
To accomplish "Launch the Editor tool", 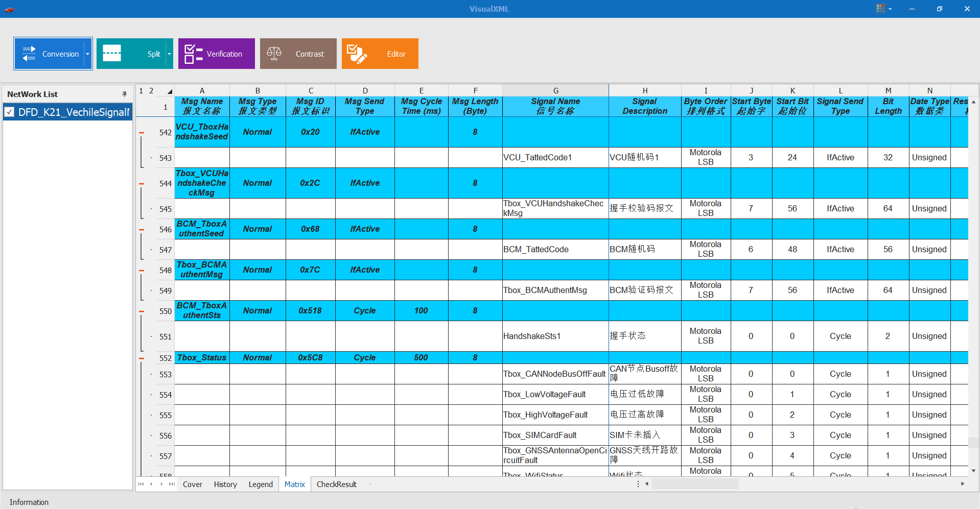I will (x=380, y=54).
